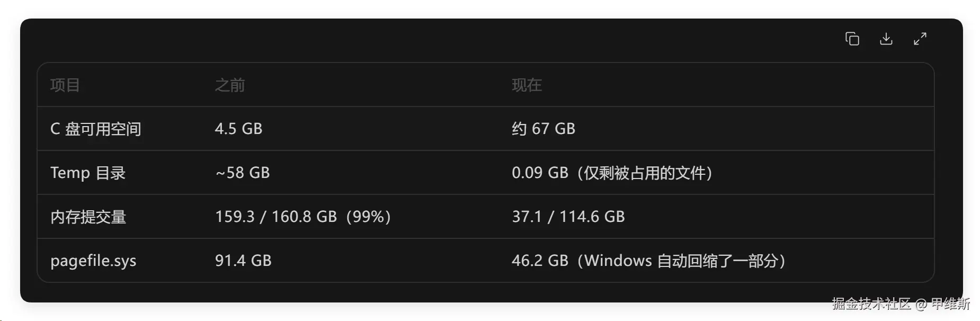
Task: Click the pagefile.sys row label
Action: [93, 261]
